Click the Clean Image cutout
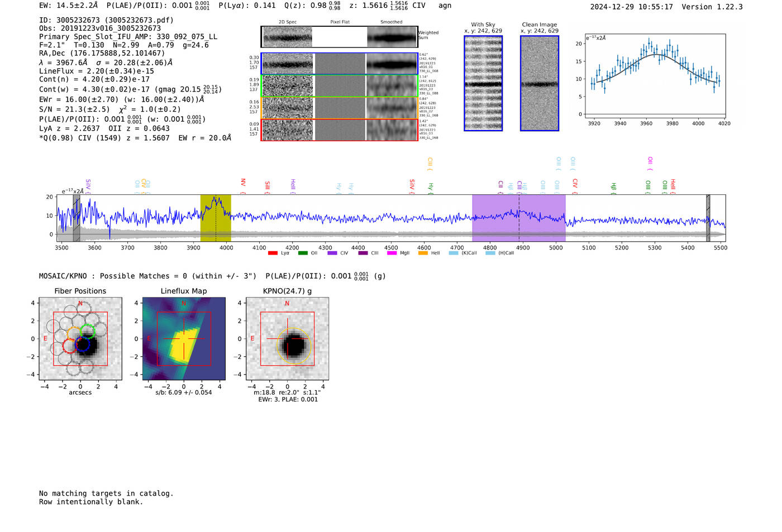The image size is (782, 532). coord(540,83)
